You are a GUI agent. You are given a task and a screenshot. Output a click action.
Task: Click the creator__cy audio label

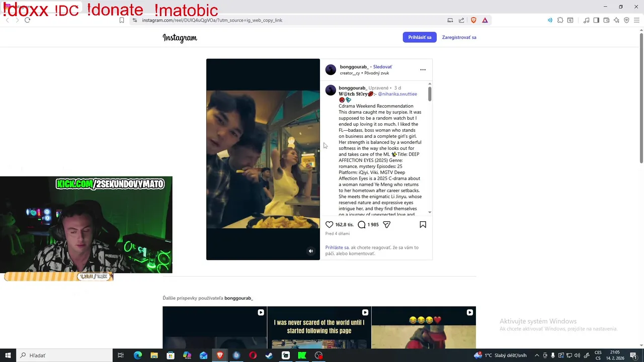tap(350, 73)
